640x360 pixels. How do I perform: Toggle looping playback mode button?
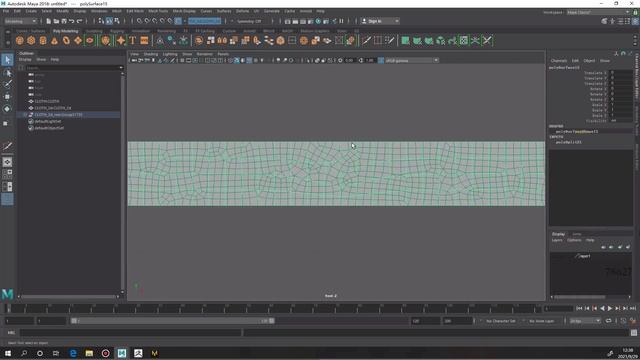click(608, 321)
